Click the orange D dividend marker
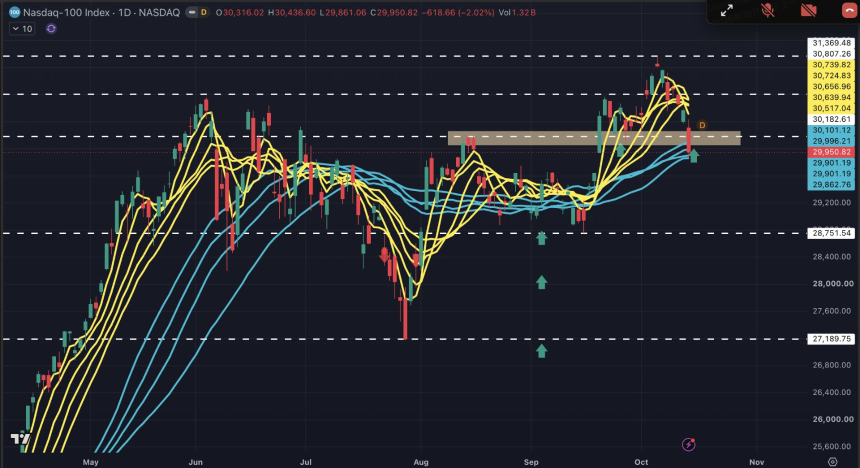Viewport: 860px width, 468px height. 701,125
